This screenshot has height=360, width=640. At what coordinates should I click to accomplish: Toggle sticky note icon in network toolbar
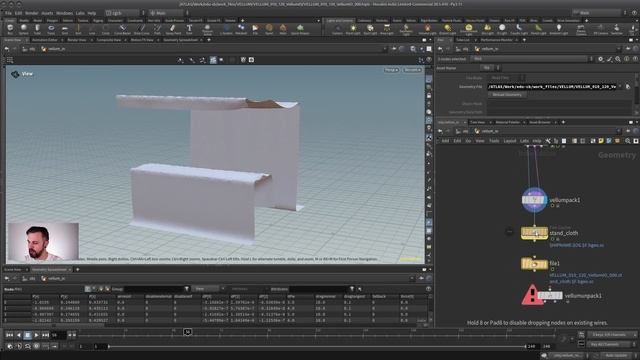[601, 141]
